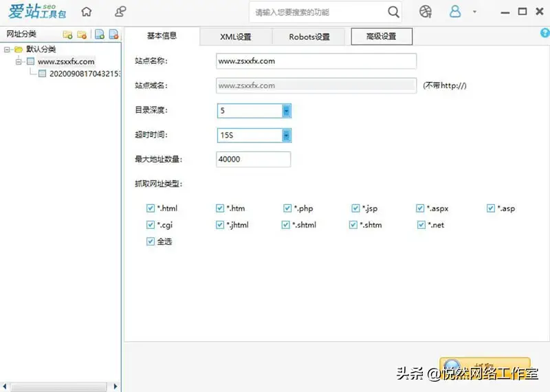Uncheck the *.php checkbox
This screenshot has height=392, width=550.
click(x=287, y=208)
